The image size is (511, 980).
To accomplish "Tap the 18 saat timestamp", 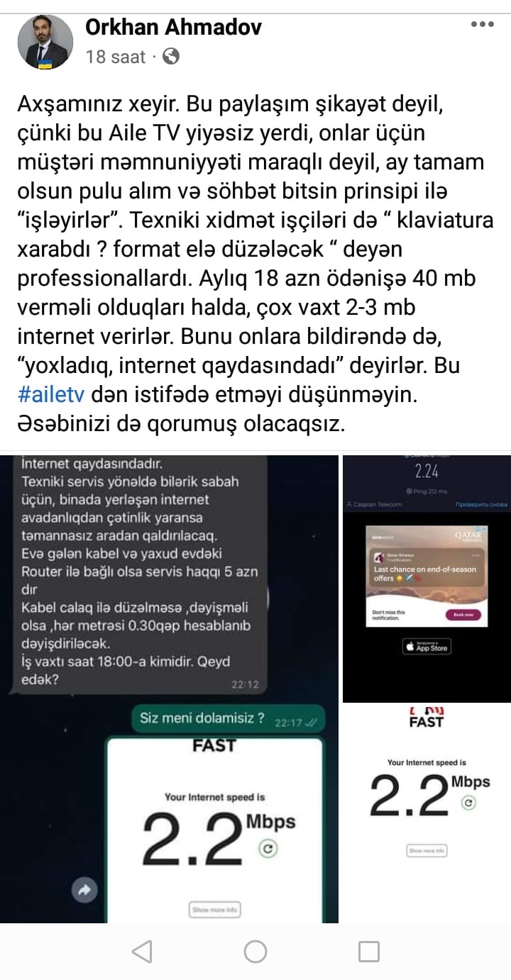I will coord(115,57).
